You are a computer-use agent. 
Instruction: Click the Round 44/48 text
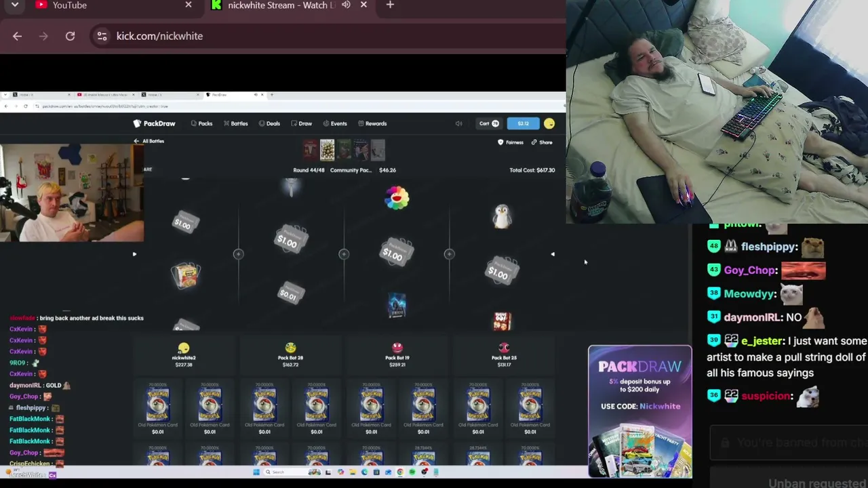(x=309, y=170)
